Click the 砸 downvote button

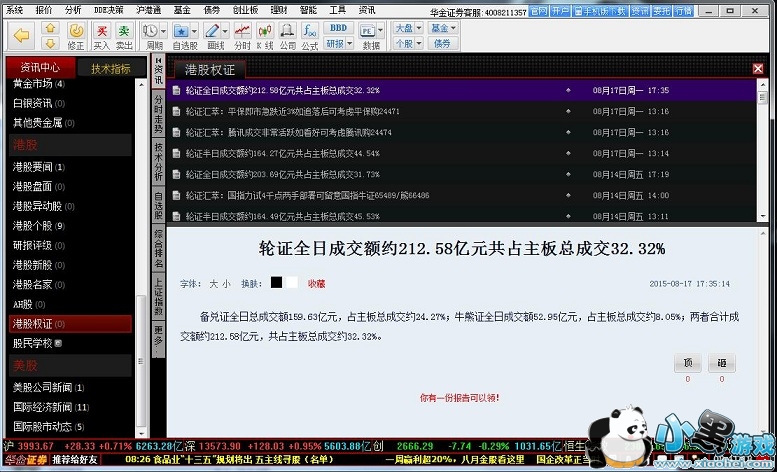tap(722, 363)
